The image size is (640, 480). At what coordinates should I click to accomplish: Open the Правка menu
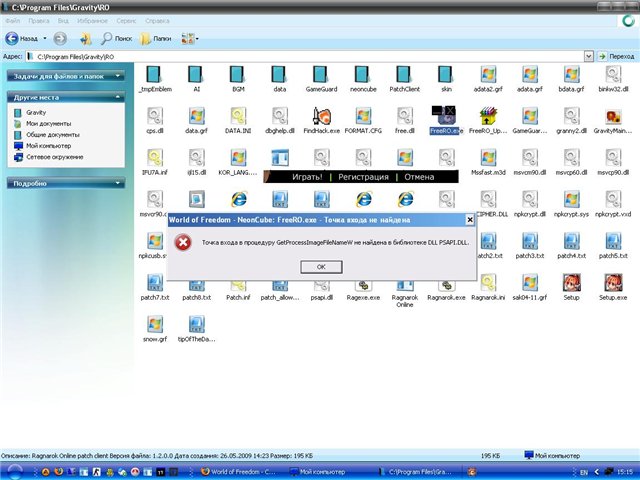pyautogui.click(x=39, y=20)
